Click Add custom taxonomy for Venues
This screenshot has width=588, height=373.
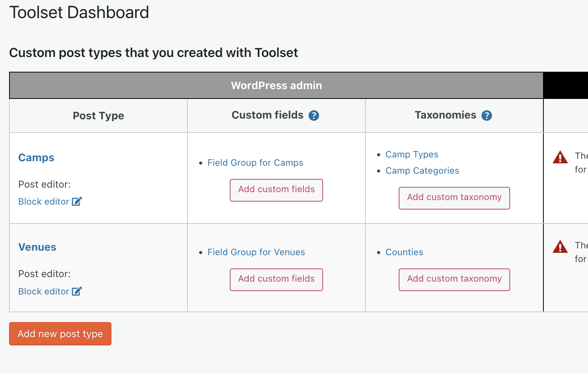(454, 279)
